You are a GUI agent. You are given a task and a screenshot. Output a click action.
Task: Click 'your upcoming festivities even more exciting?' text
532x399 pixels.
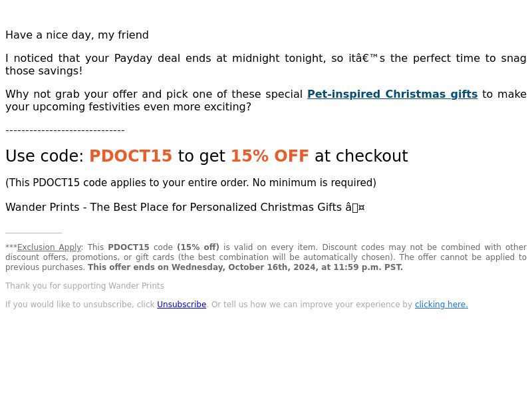(128, 106)
